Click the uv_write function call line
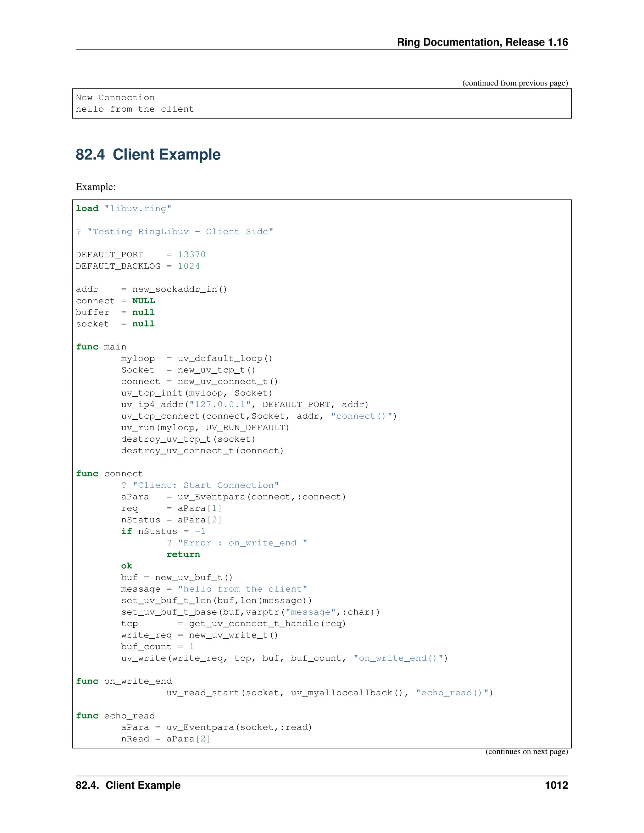Viewport: 644px width, 833px height. point(284,658)
